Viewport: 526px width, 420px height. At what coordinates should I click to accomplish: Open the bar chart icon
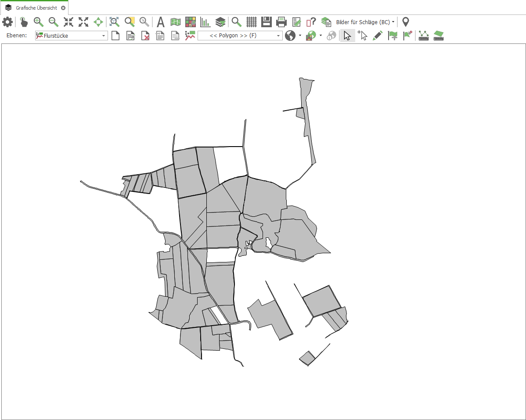(205, 22)
